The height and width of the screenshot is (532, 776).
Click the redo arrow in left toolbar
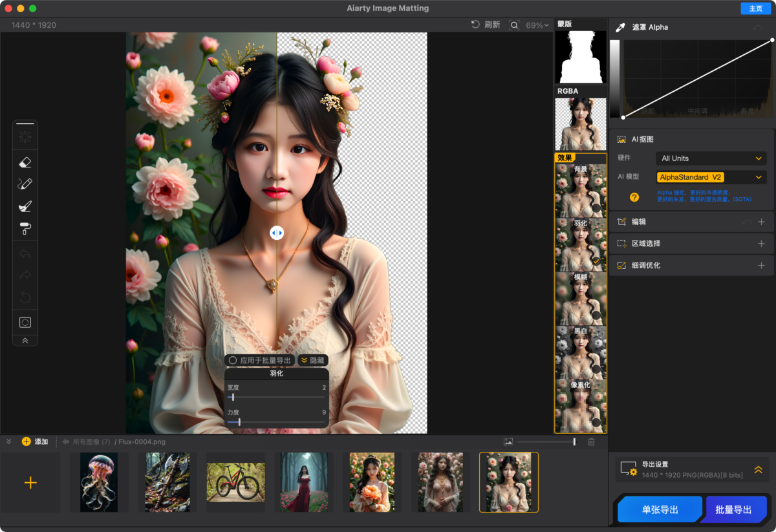pos(25,275)
